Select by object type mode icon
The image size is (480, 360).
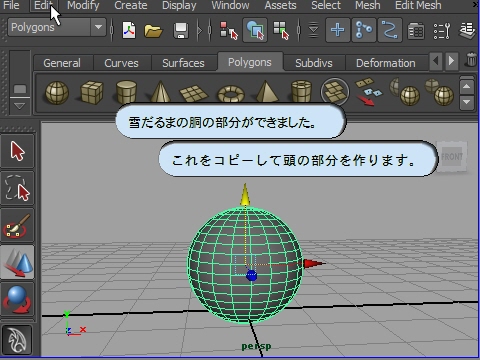[255, 30]
